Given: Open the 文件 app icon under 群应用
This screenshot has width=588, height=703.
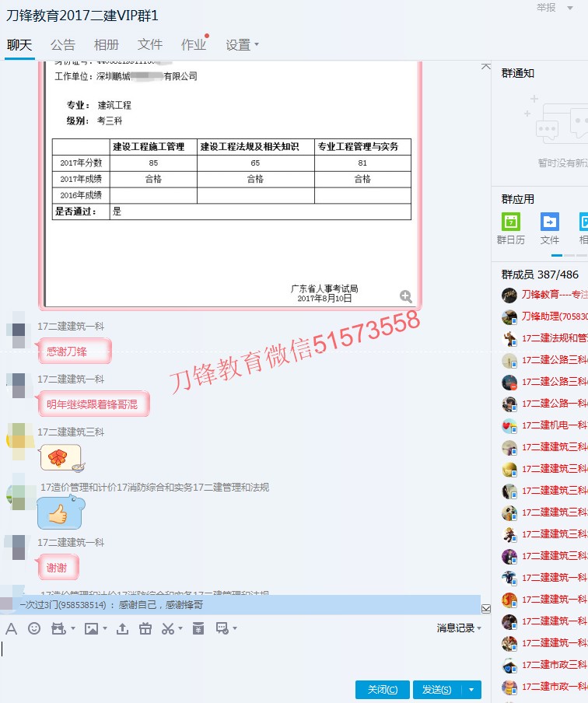Looking at the screenshot, I should pos(550,222).
